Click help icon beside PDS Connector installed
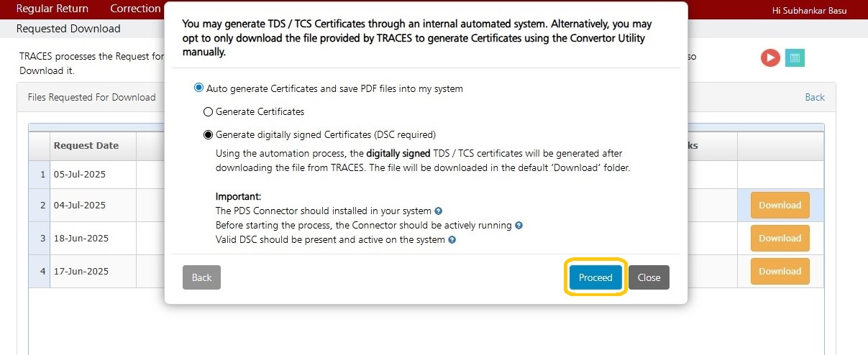The width and height of the screenshot is (868, 355). coord(439,211)
